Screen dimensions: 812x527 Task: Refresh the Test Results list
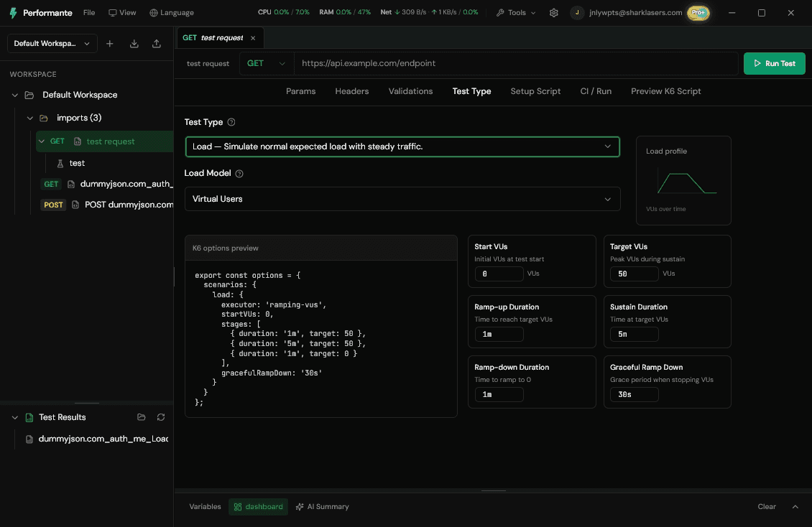click(161, 417)
